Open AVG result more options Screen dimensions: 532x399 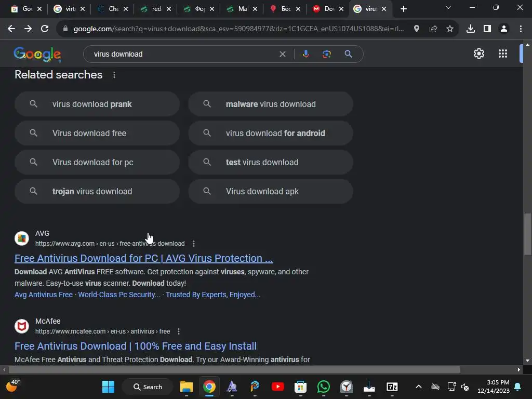(194, 244)
